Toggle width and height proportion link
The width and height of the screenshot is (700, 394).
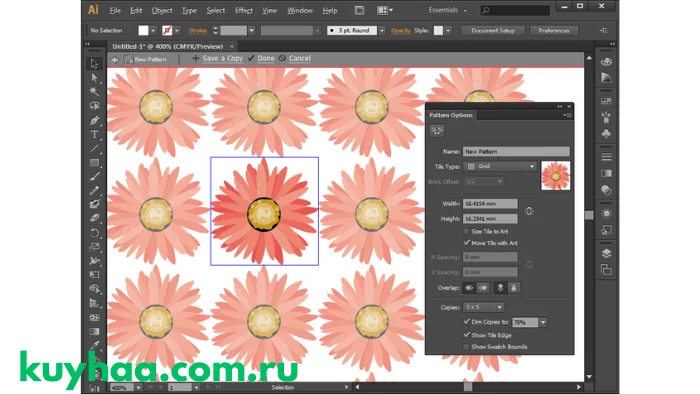529,211
